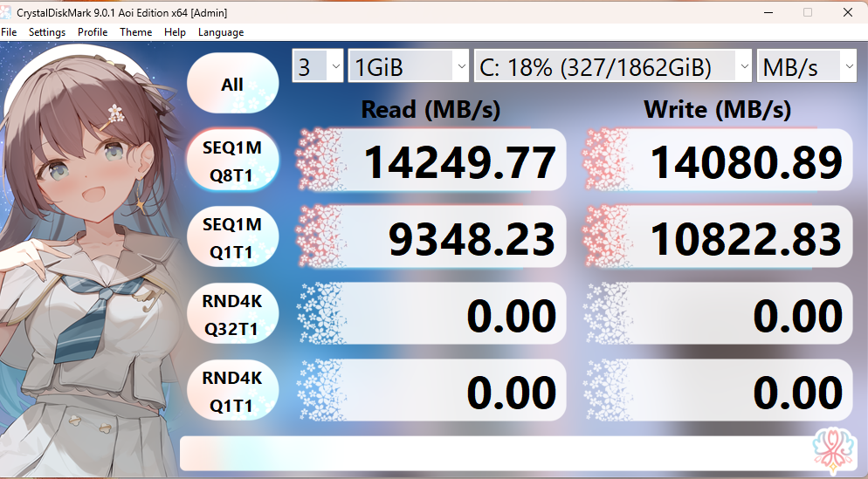Open the MB/s unit dropdown
This screenshot has width=868, height=479.
click(806, 67)
